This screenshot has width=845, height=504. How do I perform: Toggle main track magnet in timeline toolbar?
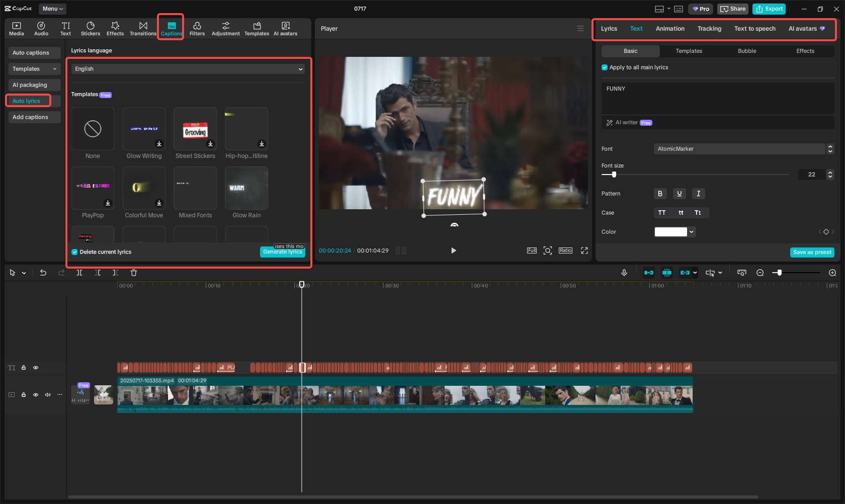[649, 273]
